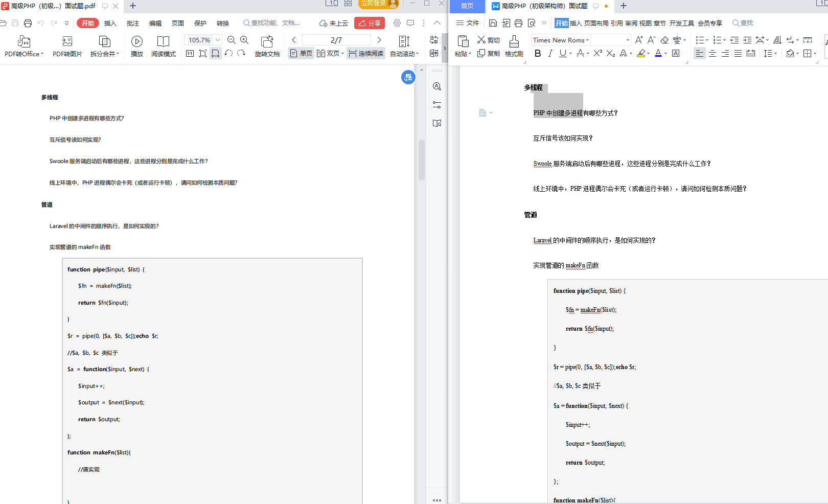Image resolution: width=828 pixels, height=504 pixels.
Task: Enter 阅读模式 reading mode
Action: (x=164, y=46)
